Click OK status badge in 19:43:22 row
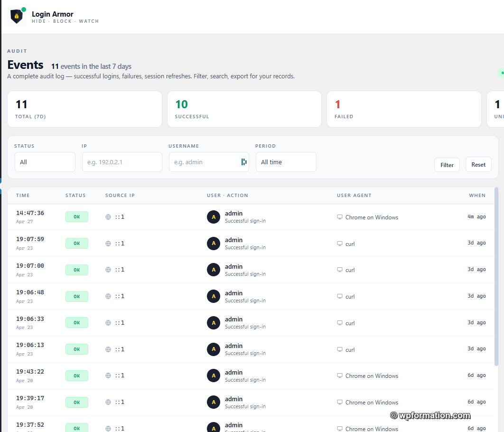 (x=77, y=376)
